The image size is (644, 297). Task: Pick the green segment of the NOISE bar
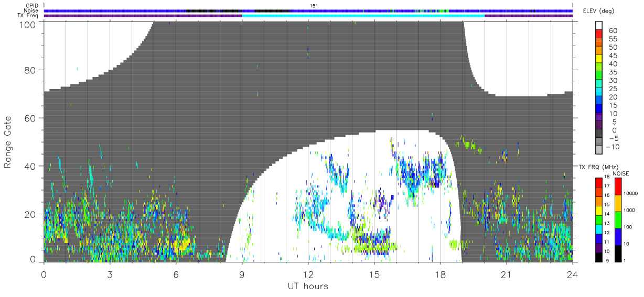click(618, 220)
